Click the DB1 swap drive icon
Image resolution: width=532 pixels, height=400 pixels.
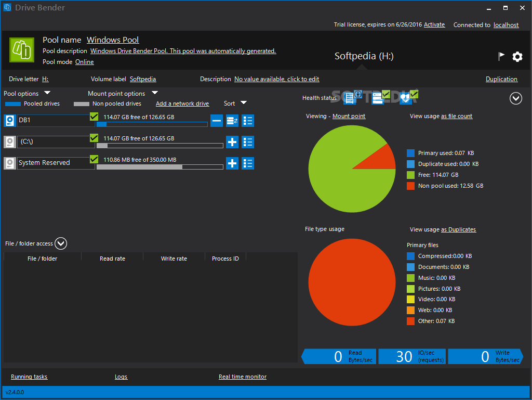(232, 121)
